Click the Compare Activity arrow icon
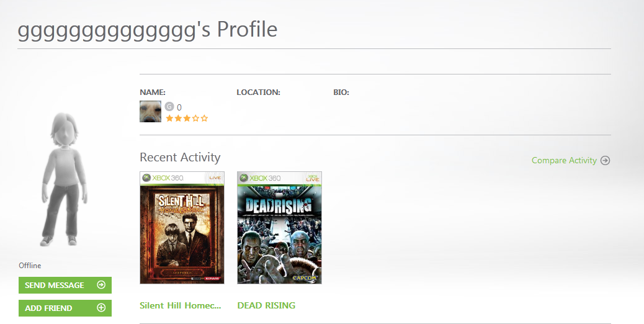 (606, 160)
